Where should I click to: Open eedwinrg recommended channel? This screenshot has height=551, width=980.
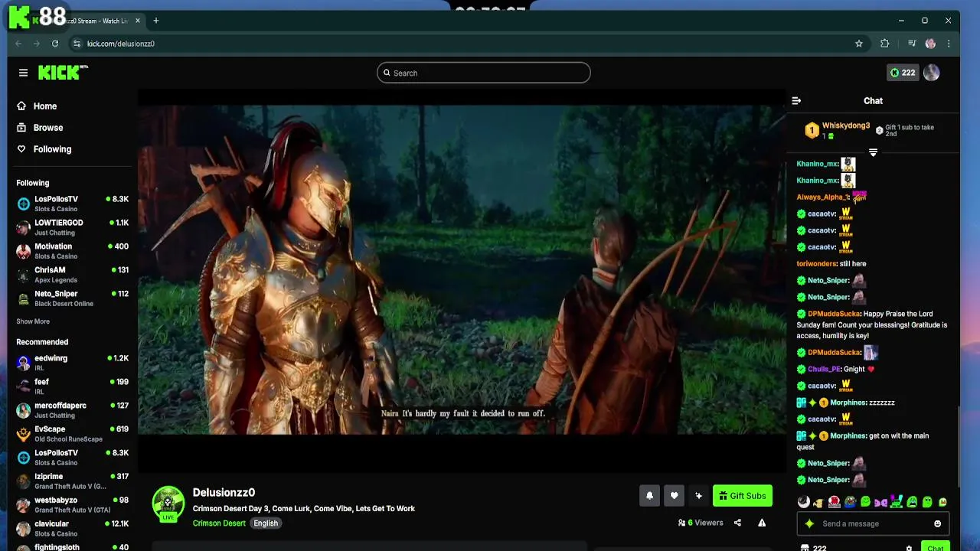tap(72, 363)
